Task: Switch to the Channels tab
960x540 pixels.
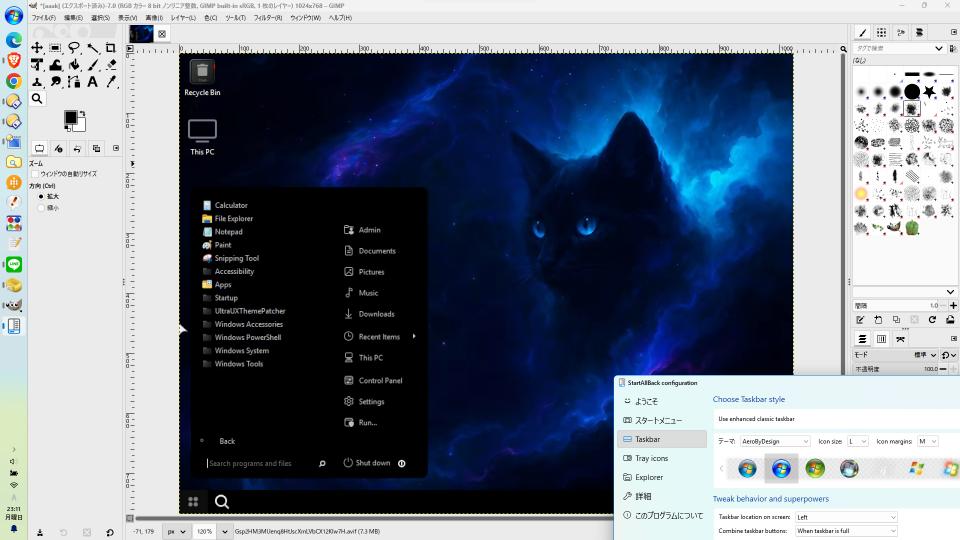Action: pyautogui.click(x=881, y=339)
